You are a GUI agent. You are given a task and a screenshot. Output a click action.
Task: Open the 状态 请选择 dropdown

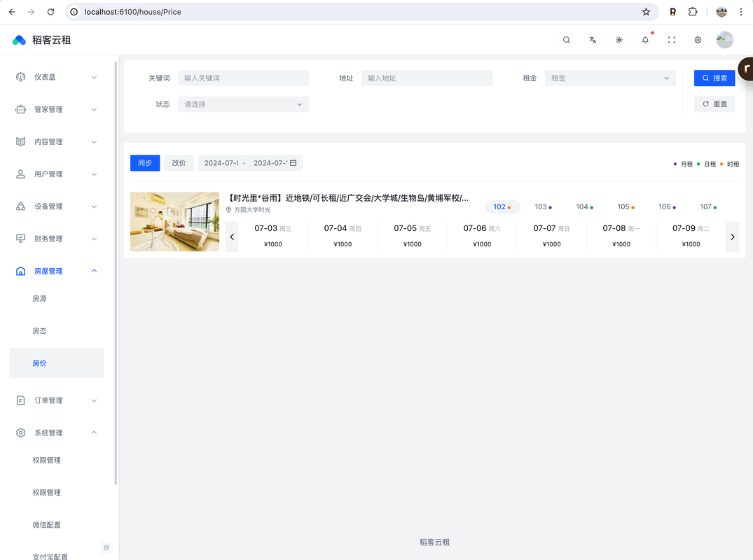[x=244, y=104]
